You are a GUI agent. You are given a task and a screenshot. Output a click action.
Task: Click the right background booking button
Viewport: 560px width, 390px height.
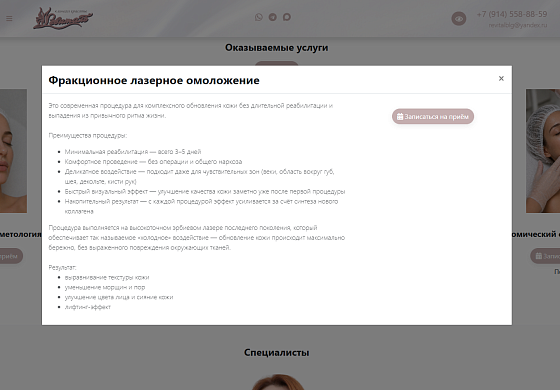pos(545,256)
